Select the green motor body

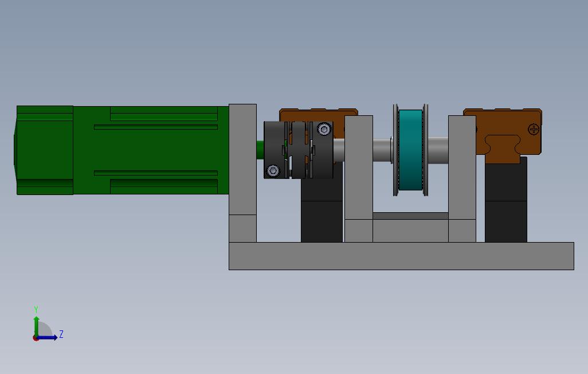point(151,150)
